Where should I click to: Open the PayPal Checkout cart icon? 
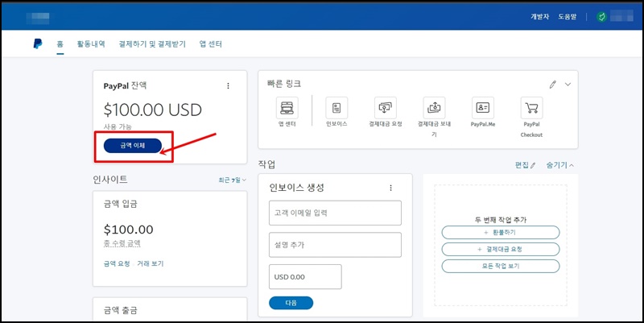(531, 108)
